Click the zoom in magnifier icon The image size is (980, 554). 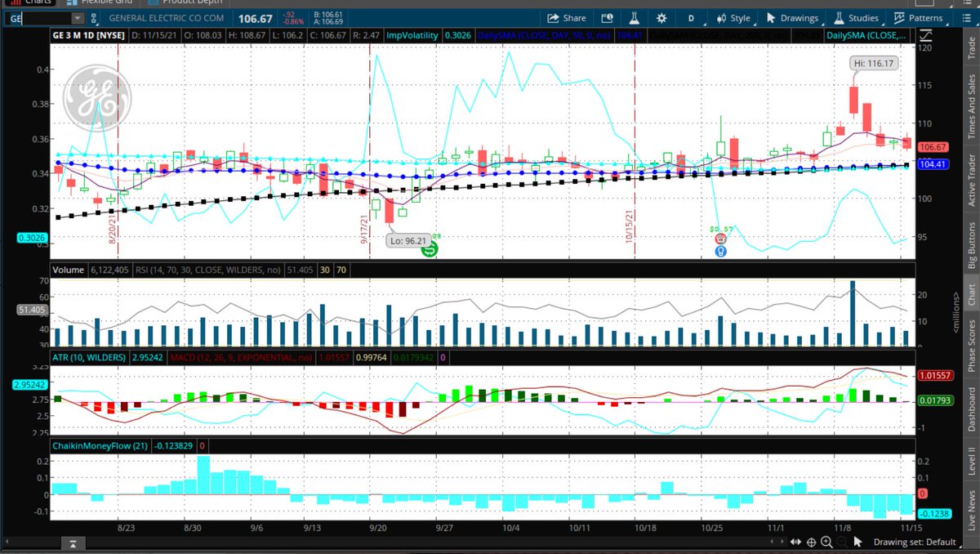[827, 542]
